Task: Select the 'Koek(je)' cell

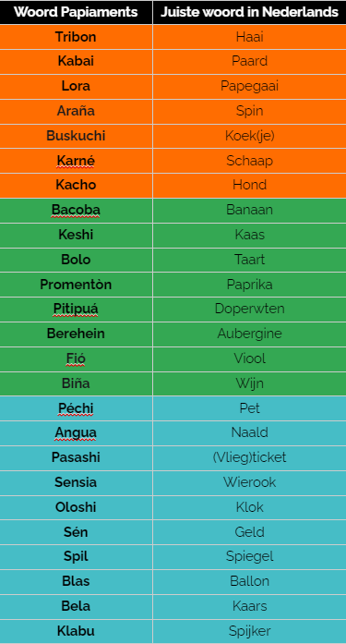Action: pos(250,136)
